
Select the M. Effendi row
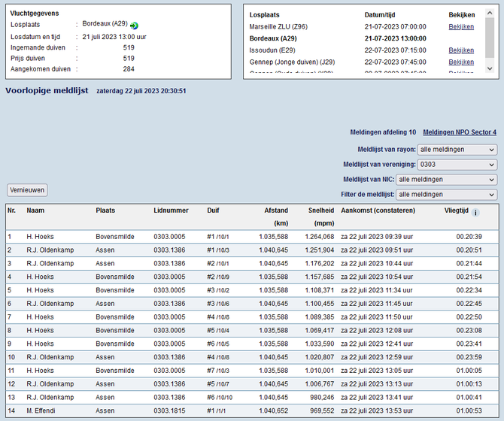click(42, 411)
